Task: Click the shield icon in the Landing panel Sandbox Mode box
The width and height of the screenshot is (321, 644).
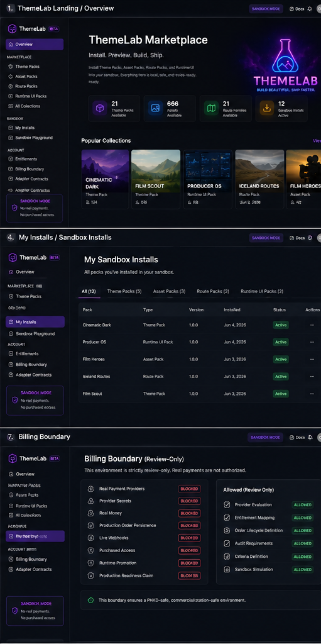Action: (x=14, y=208)
